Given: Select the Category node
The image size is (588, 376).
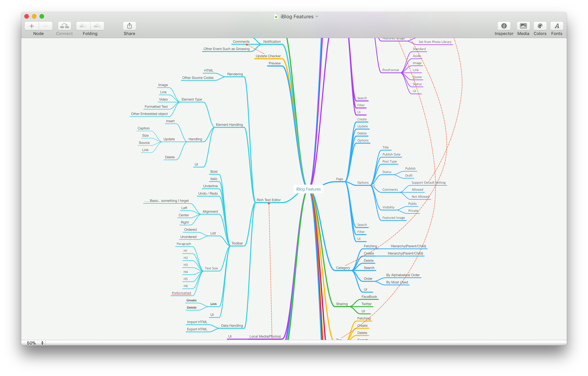Looking at the screenshot, I should click(x=343, y=268).
